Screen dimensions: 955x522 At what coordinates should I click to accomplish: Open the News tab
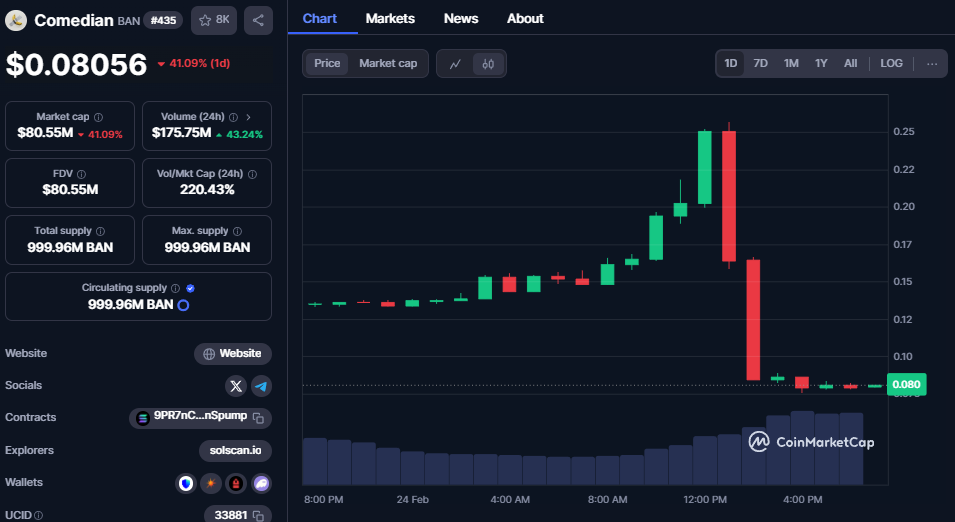461,18
